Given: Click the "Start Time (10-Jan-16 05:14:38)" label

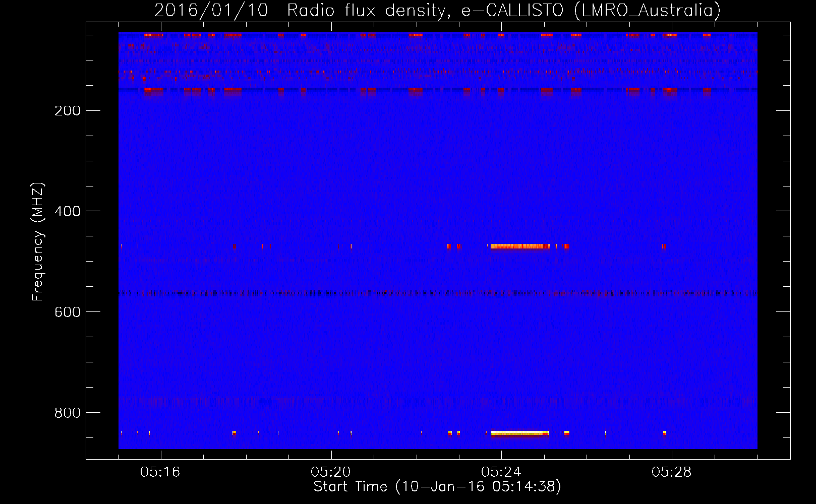Looking at the screenshot, I should point(437,487).
